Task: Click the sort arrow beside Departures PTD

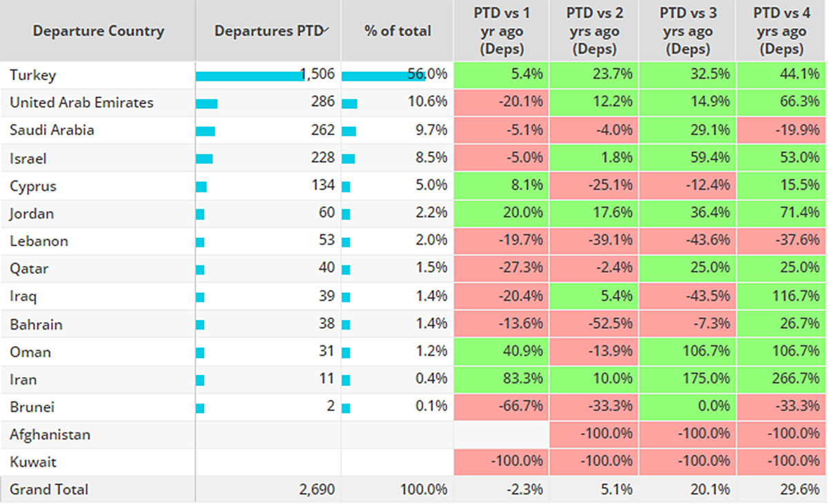Action: click(326, 28)
